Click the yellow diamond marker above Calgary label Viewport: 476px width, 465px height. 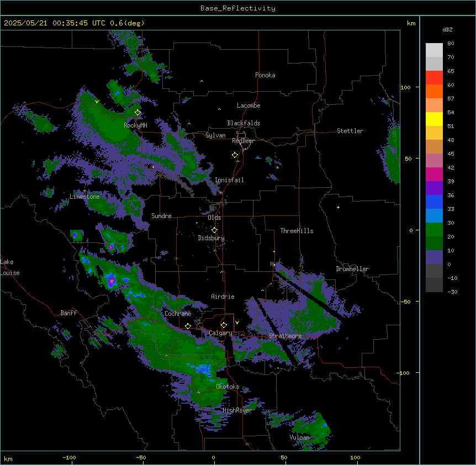224,325
